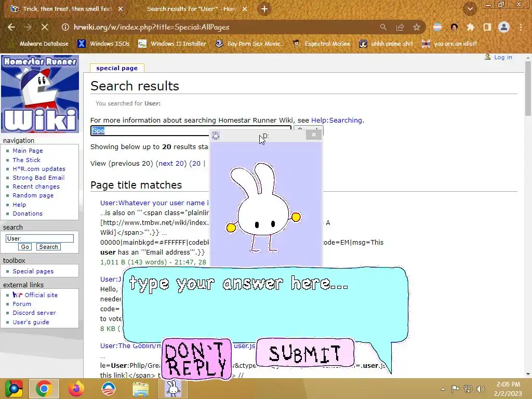
Task: Toggle the browser side panel icon
Action: [x=487, y=27]
